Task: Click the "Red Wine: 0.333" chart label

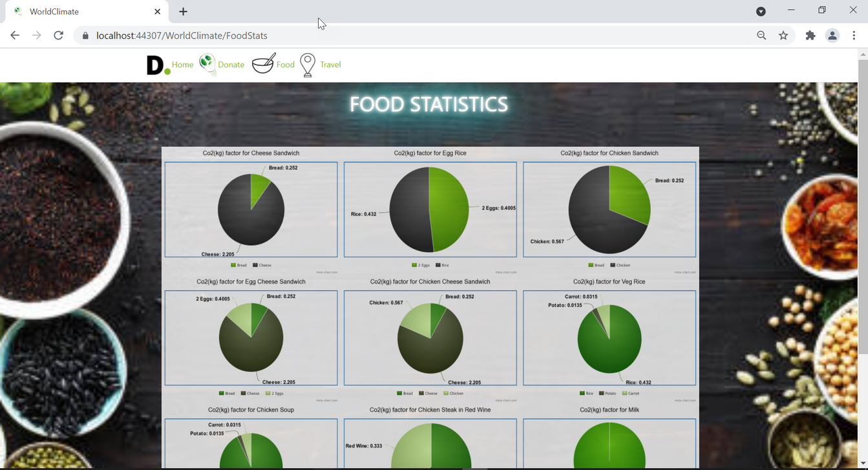Action: click(364, 446)
